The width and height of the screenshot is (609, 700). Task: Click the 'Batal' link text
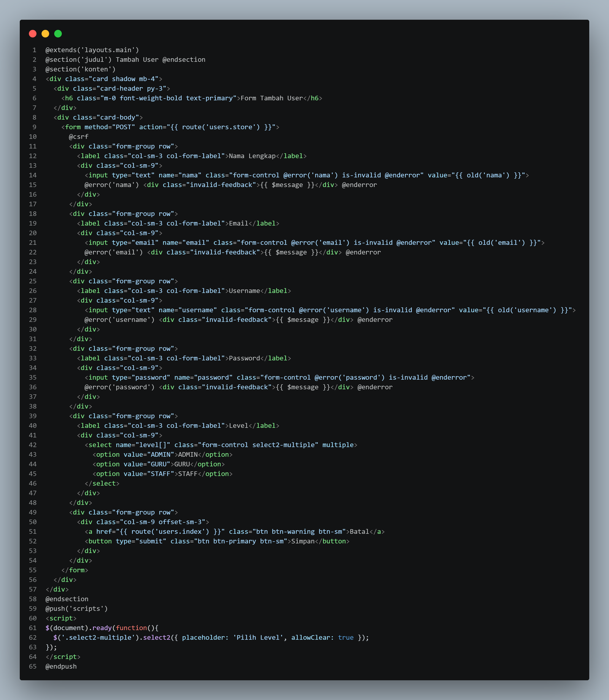(359, 531)
